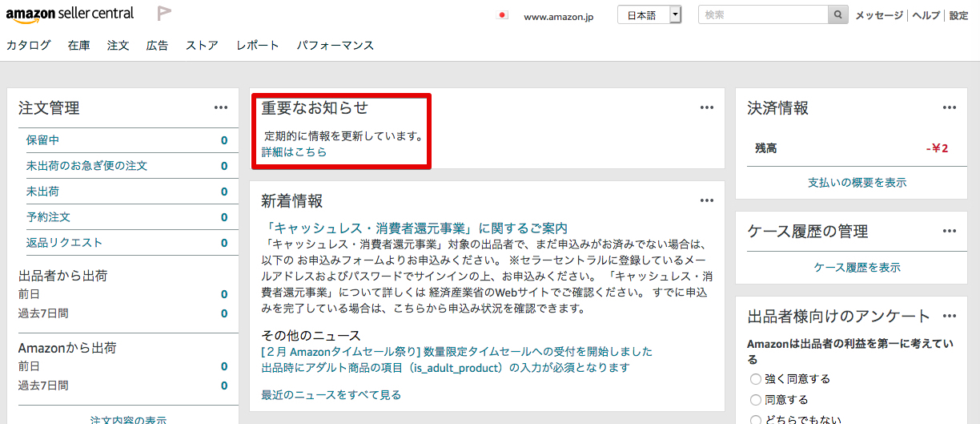
Task: Click the Amazon Seller Central logo
Action: click(70, 14)
